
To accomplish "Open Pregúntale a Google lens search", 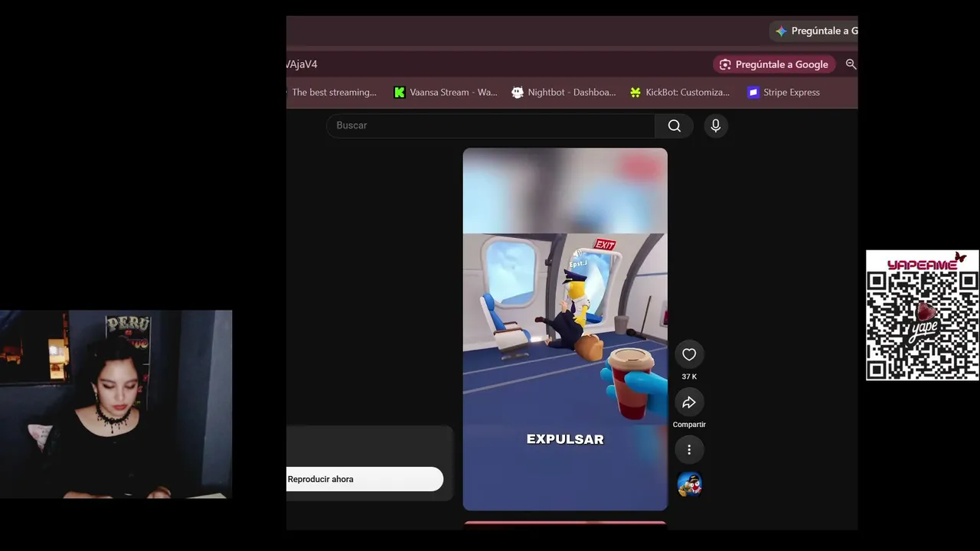I will click(x=774, y=64).
